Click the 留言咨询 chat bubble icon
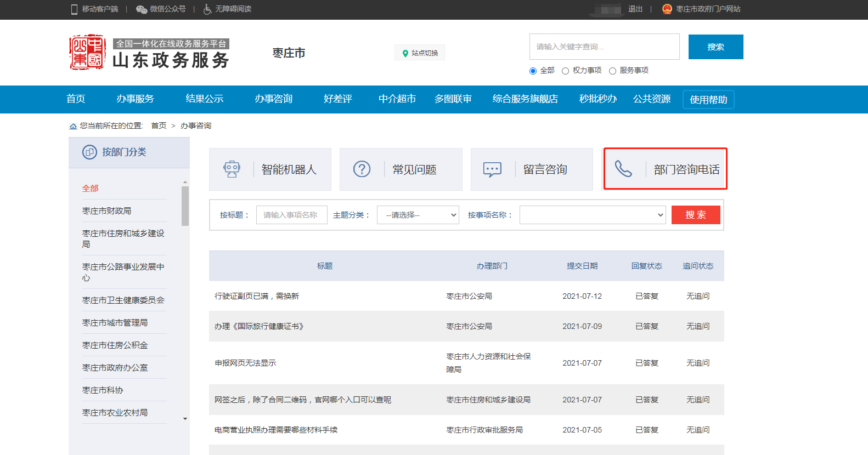Image resolution: width=868 pixels, height=455 pixels. (492, 169)
